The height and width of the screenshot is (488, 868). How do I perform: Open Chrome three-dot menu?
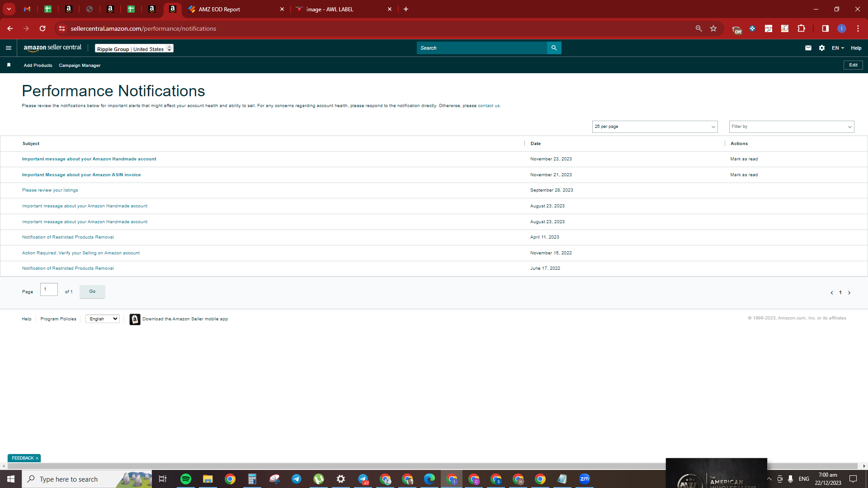(858, 28)
